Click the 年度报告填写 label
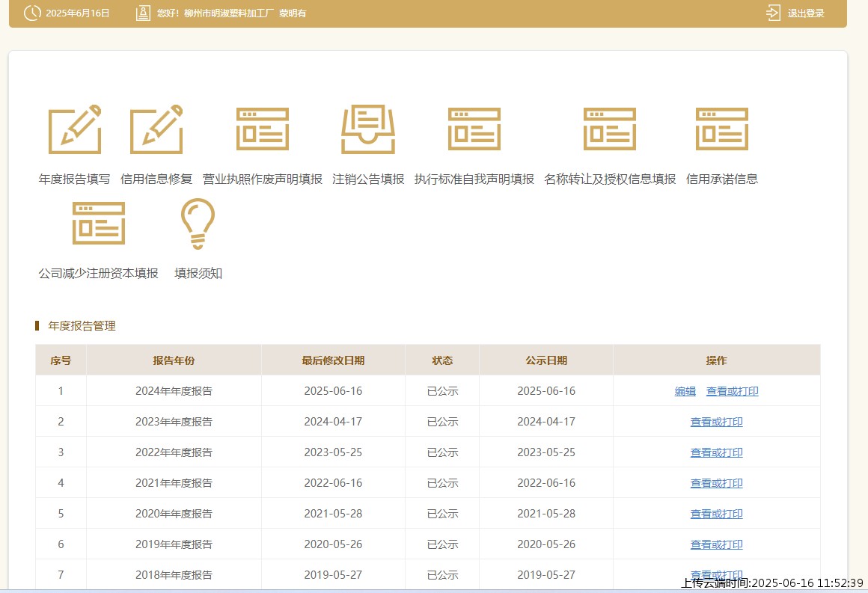The width and height of the screenshot is (868, 593). point(74,179)
